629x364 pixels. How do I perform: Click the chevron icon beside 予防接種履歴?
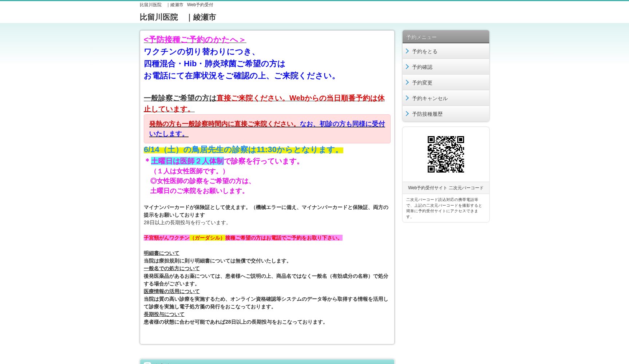[407, 114]
